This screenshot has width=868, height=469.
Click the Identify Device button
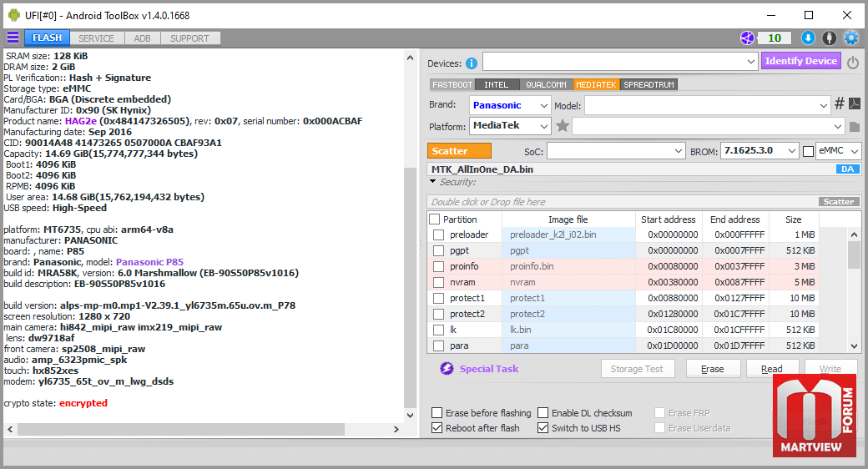(x=801, y=61)
